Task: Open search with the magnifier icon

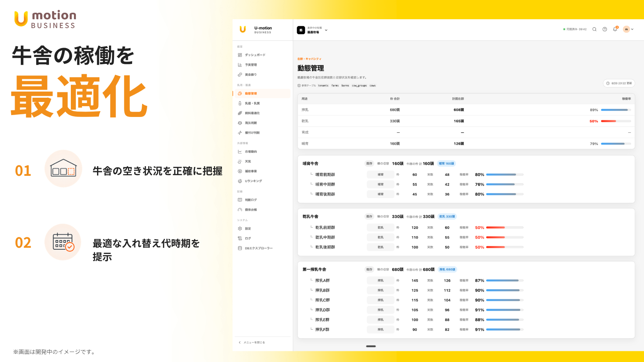Action: pos(594,29)
